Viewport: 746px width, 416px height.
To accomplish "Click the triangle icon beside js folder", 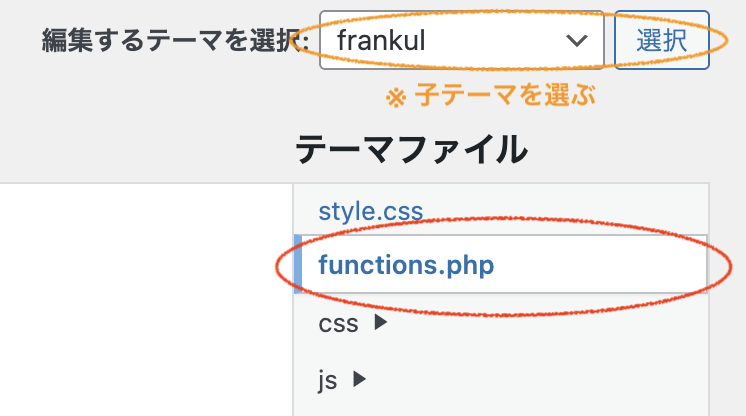I will coord(359,379).
